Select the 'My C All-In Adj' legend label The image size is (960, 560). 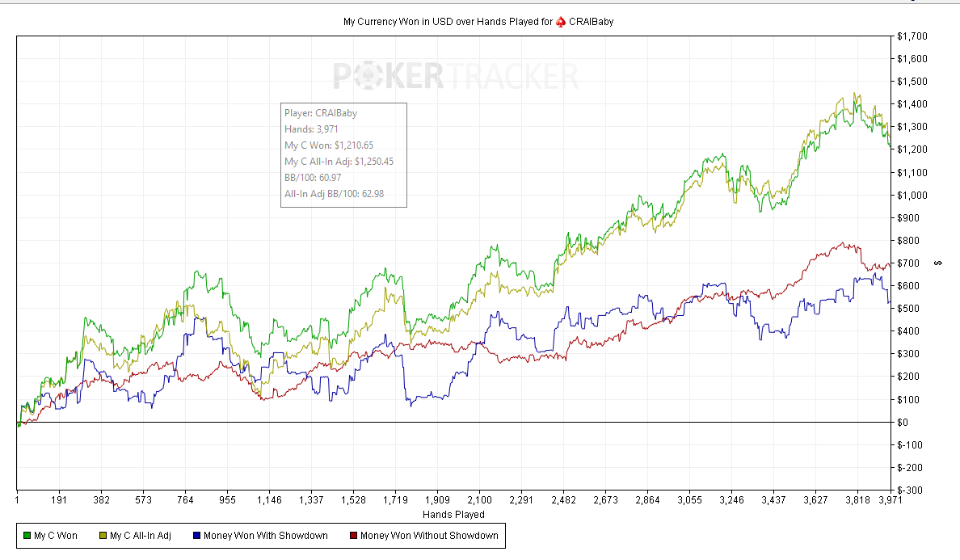tap(141, 536)
